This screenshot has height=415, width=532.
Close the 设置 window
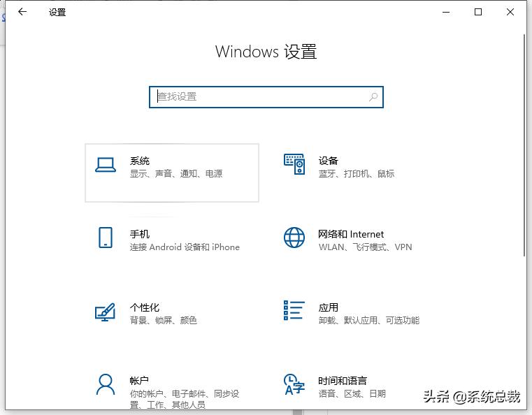coord(510,12)
